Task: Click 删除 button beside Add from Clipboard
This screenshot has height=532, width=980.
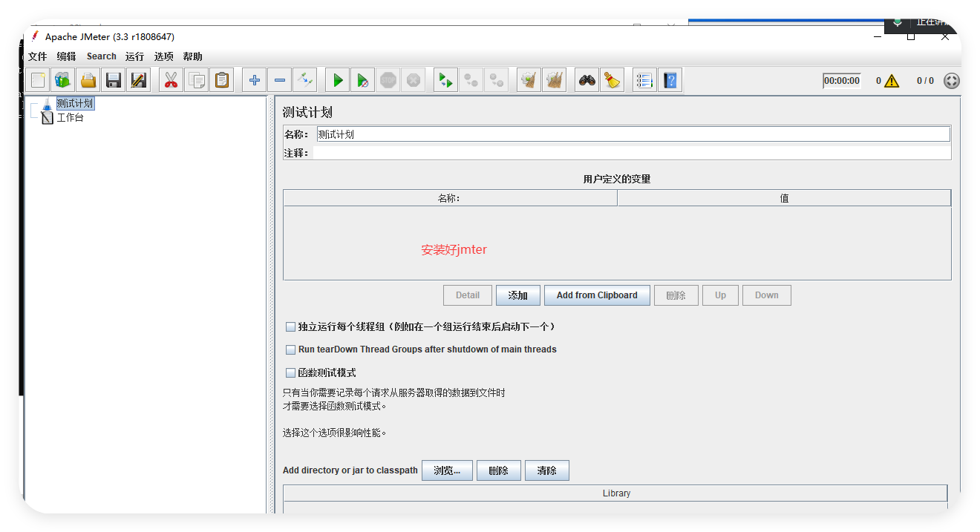Action: point(676,295)
